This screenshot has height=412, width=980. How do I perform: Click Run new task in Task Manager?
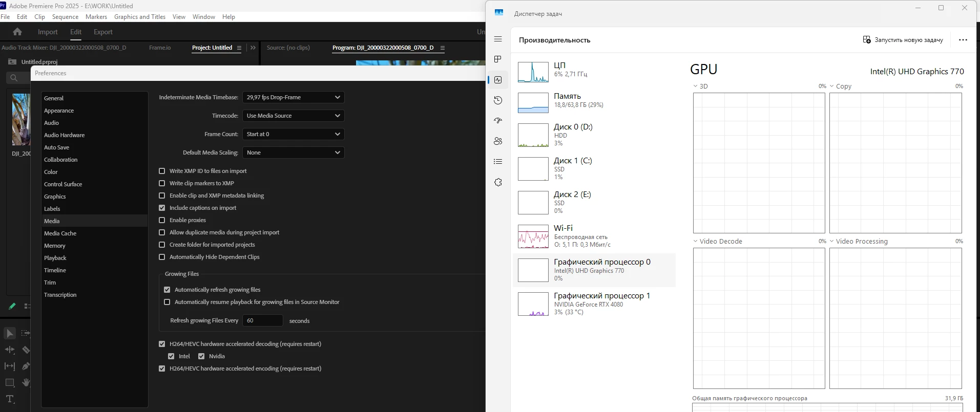tap(903, 40)
